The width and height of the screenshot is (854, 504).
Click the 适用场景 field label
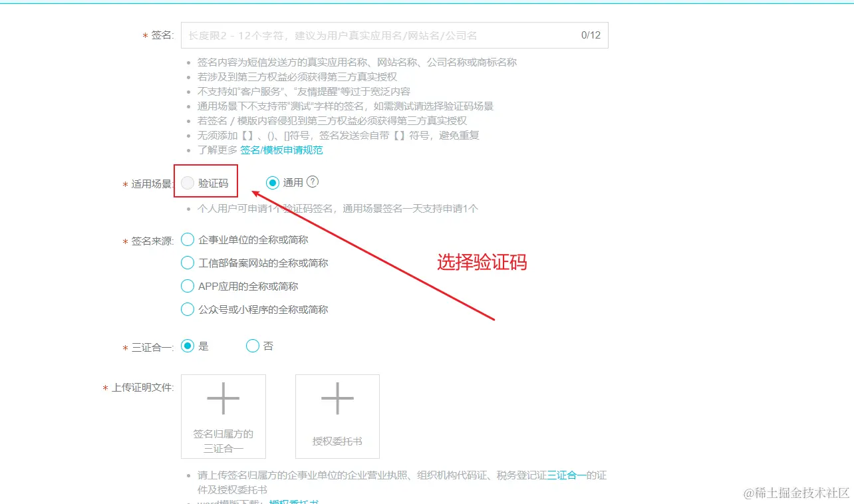coord(151,184)
